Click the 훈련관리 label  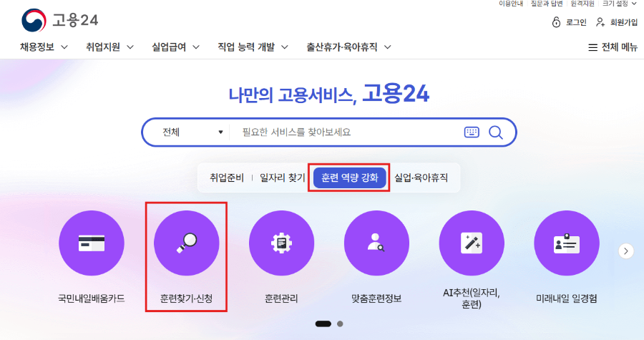pos(281,298)
